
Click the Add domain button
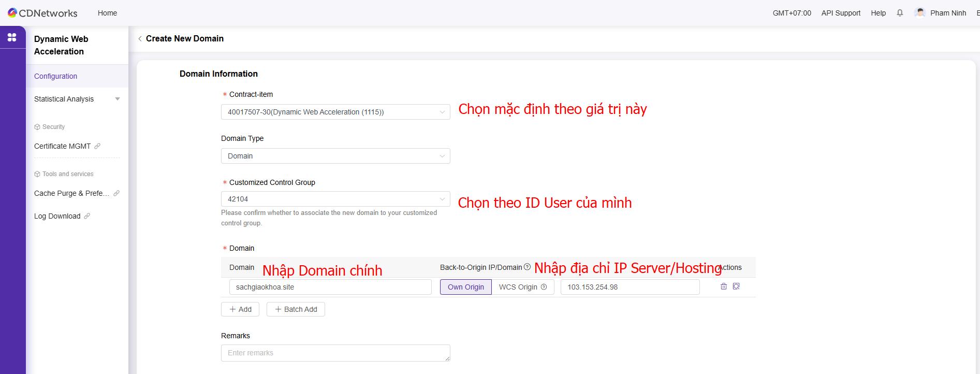240,309
